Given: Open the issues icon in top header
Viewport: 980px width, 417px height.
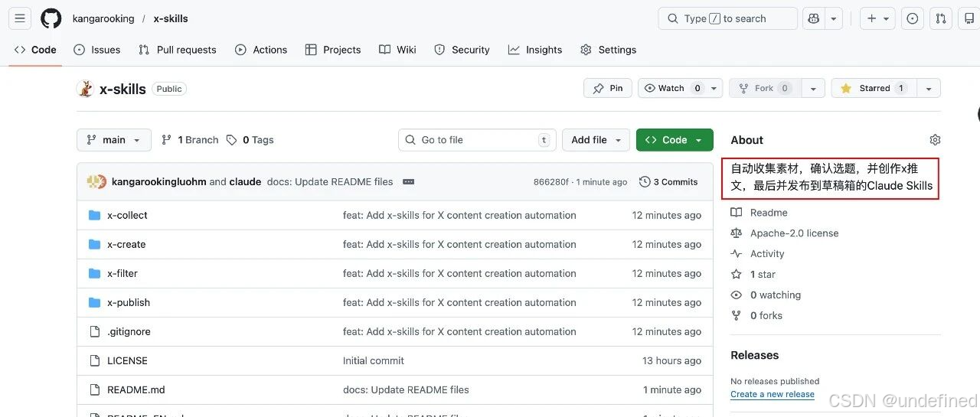Looking at the screenshot, I should tap(912, 18).
